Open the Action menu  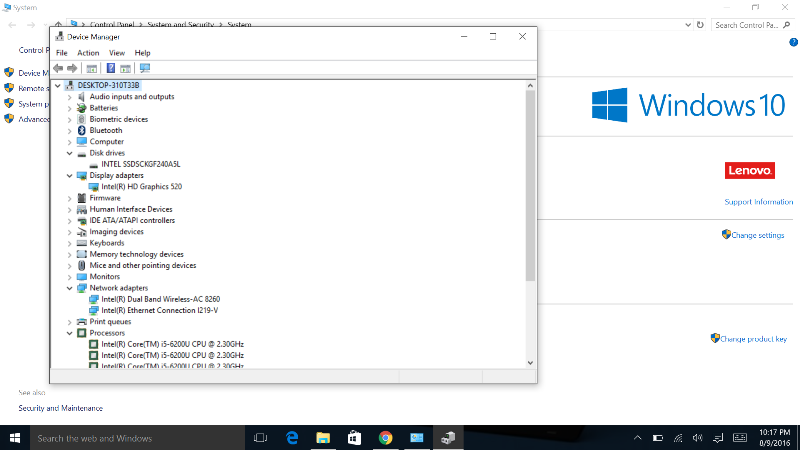(x=88, y=53)
